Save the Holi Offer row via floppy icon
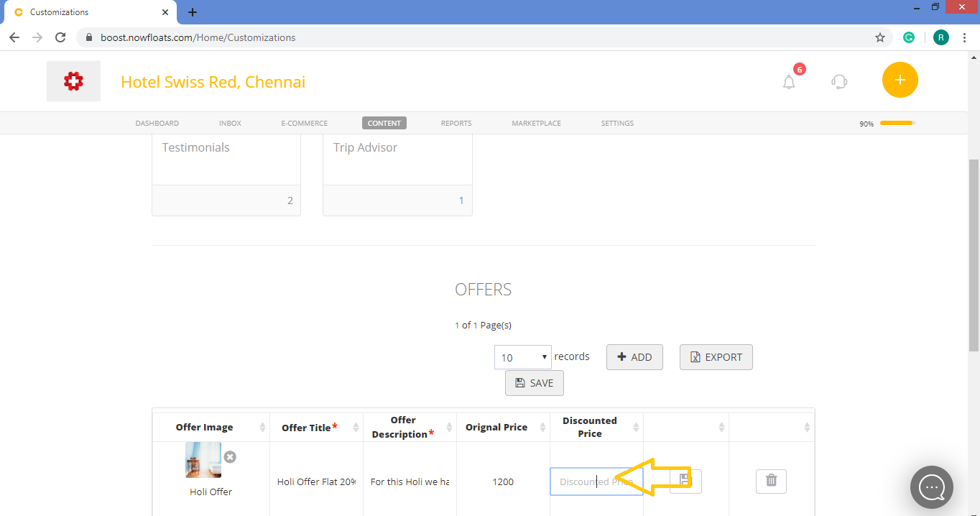Image resolution: width=980 pixels, height=516 pixels. click(685, 481)
